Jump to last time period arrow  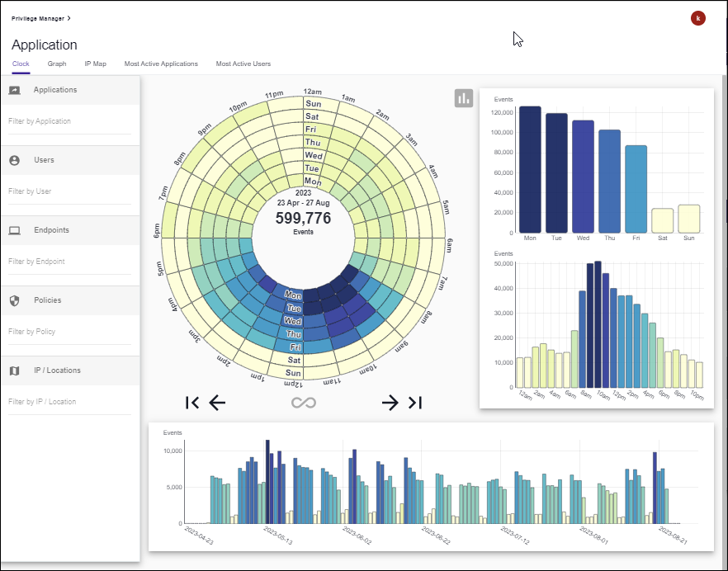415,403
